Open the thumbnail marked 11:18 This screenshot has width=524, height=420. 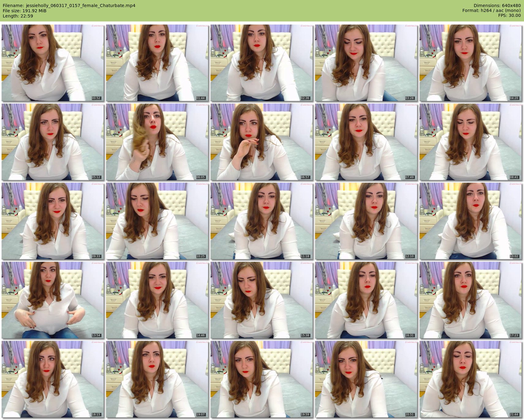[x=262, y=221]
